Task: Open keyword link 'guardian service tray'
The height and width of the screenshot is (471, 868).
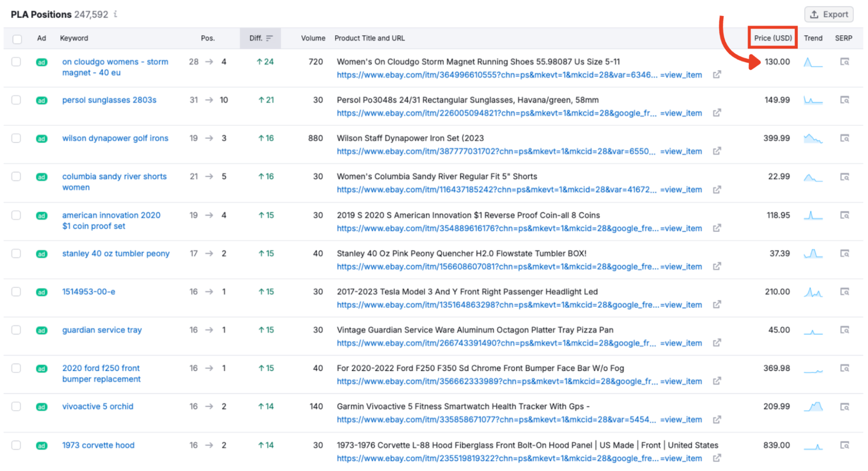Action: (102, 330)
